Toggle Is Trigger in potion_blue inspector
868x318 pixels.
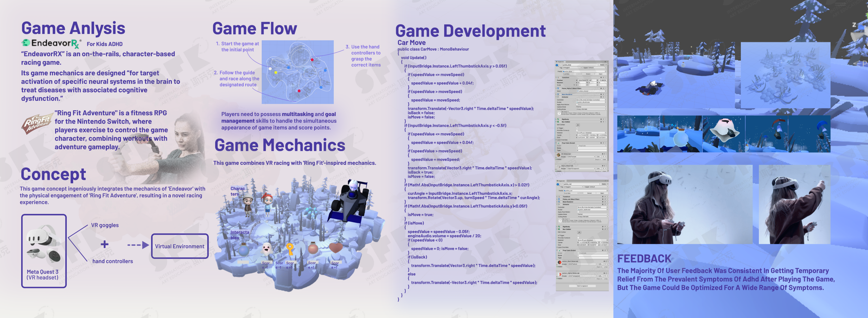tap(577, 128)
